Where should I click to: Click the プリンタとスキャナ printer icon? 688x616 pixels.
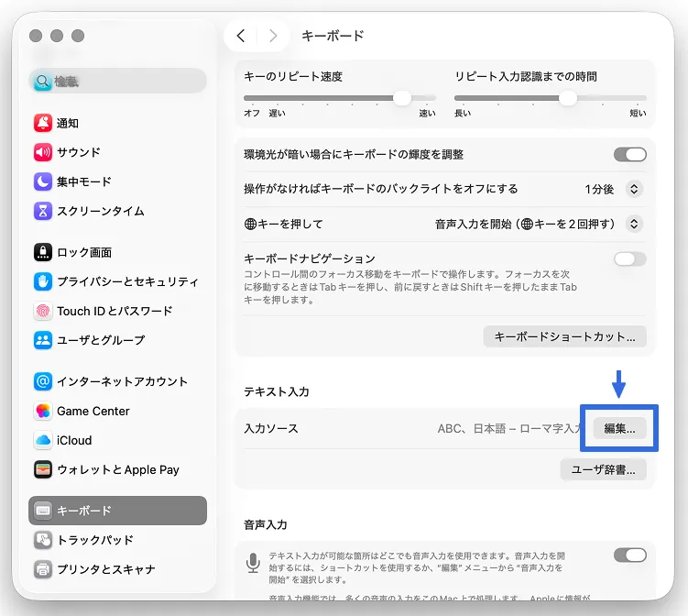(x=43, y=569)
